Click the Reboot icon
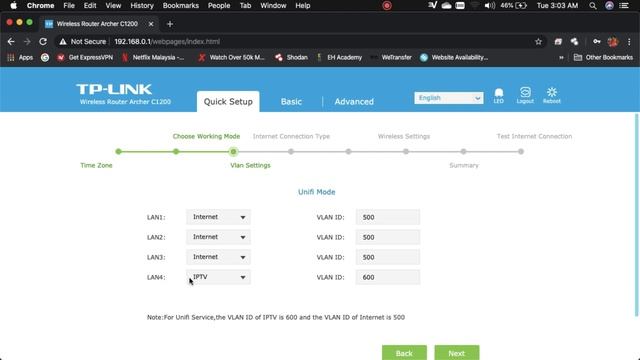 pos(551,96)
